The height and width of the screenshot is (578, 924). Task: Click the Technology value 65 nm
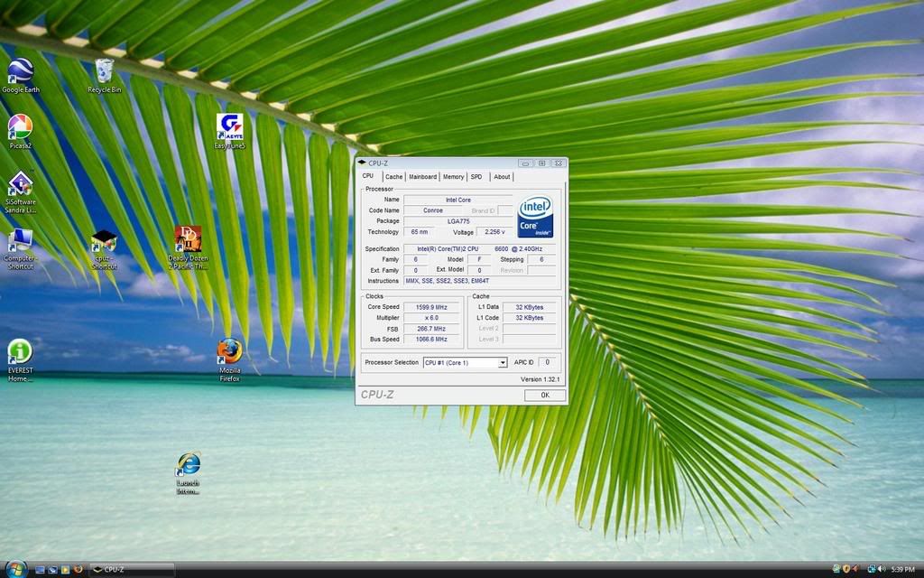click(x=419, y=232)
